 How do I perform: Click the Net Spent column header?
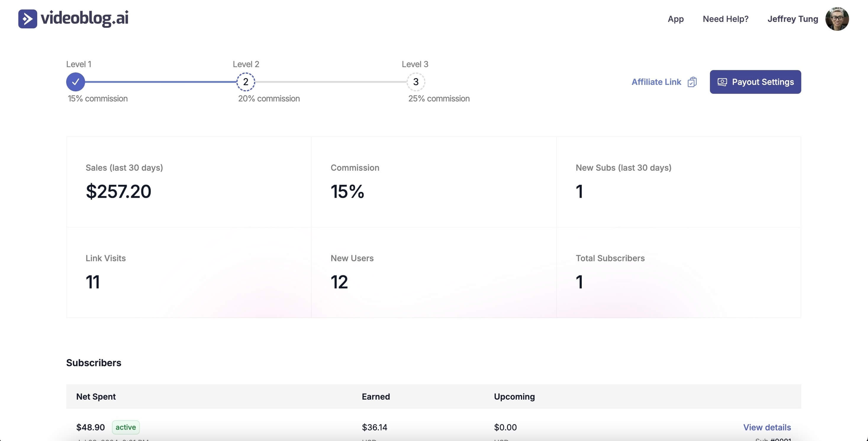tap(96, 397)
